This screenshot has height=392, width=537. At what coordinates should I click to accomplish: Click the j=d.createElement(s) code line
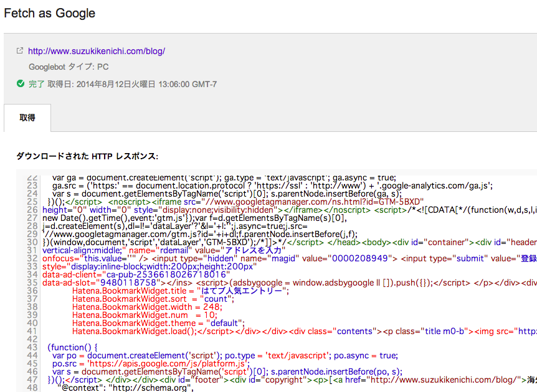coord(175,226)
